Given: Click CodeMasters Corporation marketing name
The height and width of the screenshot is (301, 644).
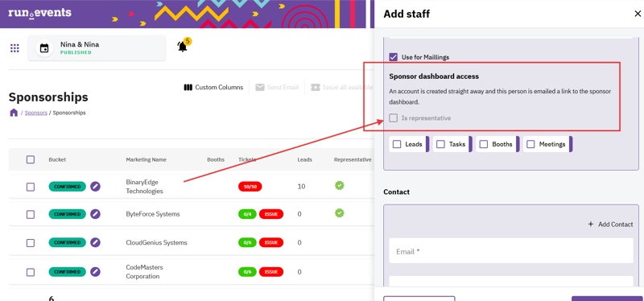Looking at the screenshot, I should pos(144,272).
